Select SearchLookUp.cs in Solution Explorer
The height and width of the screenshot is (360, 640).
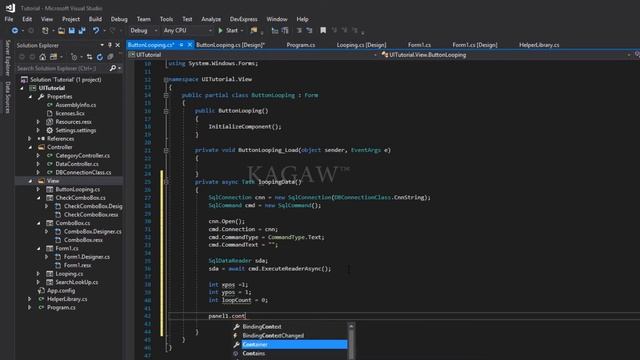(x=77, y=282)
